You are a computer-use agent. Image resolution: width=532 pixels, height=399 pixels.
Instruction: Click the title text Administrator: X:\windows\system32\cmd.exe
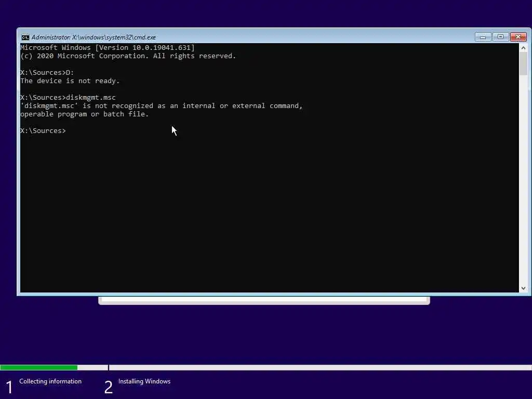[94, 37]
